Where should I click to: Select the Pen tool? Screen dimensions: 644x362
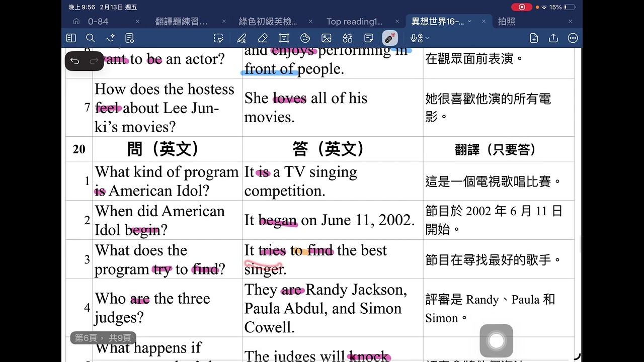tap(242, 38)
